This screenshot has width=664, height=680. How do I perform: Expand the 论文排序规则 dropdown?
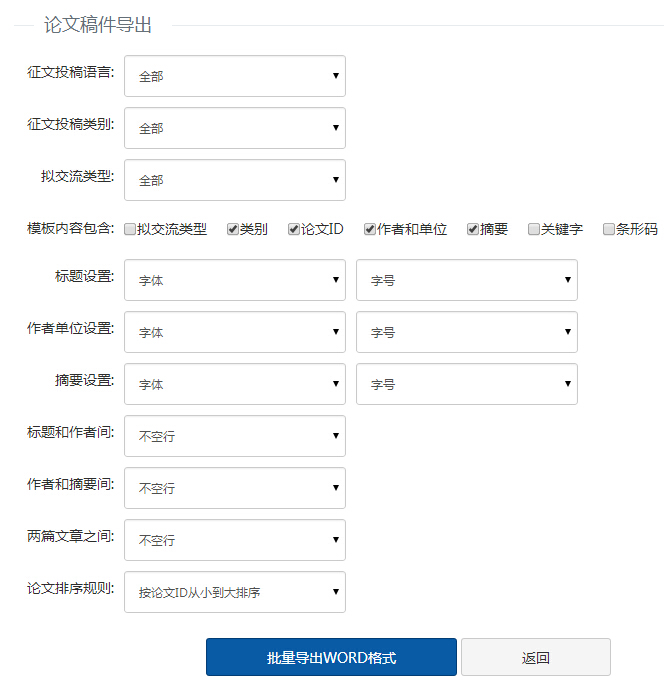click(235, 592)
